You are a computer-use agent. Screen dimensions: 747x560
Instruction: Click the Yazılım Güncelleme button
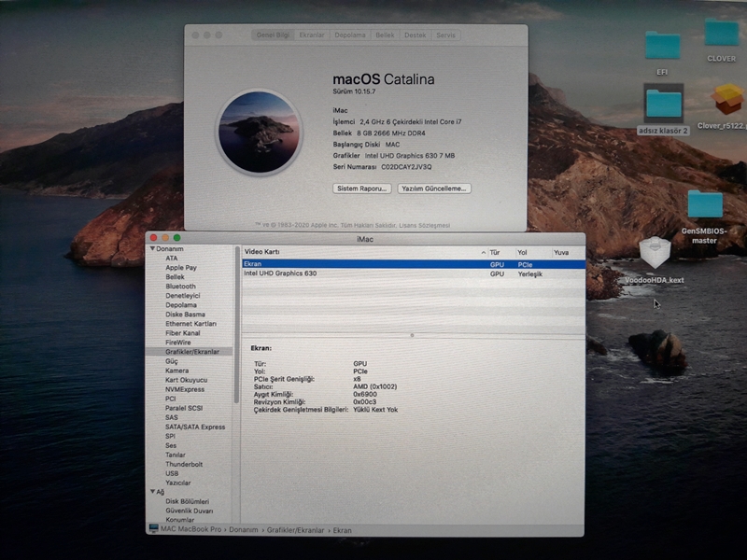click(433, 189)
